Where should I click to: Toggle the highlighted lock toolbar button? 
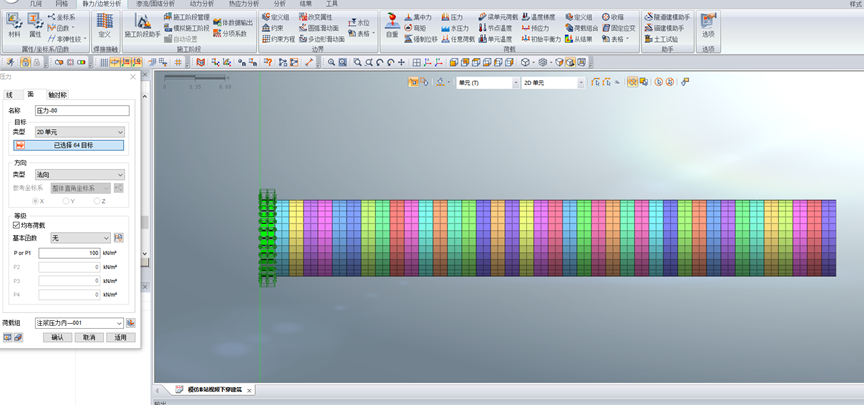(25, 62)
